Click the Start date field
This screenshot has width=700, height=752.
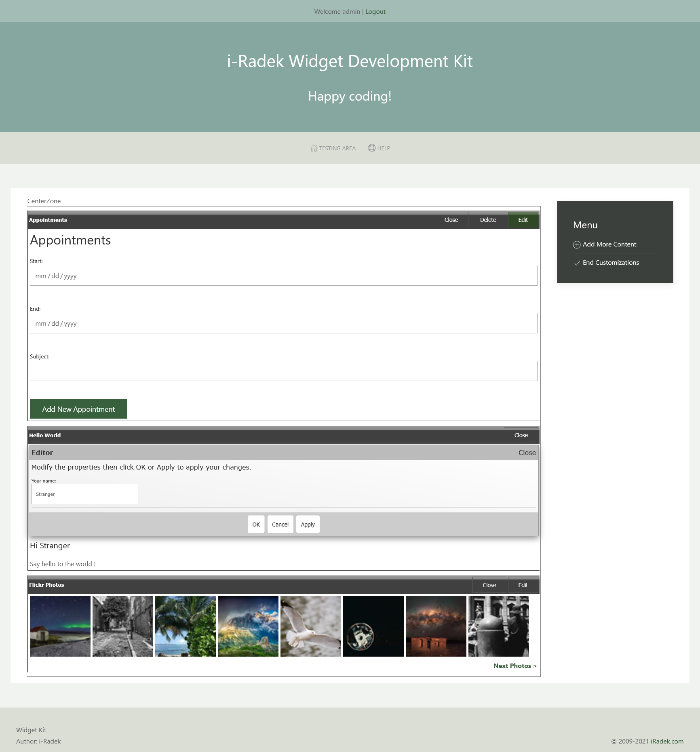[284, 276]
